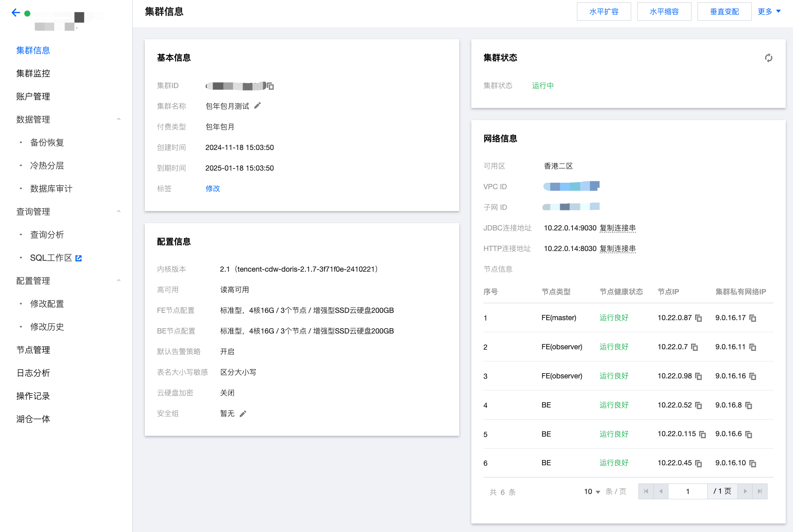Change rows per page dropdown
The image size is (793, 532).
(x=592, y=492)
